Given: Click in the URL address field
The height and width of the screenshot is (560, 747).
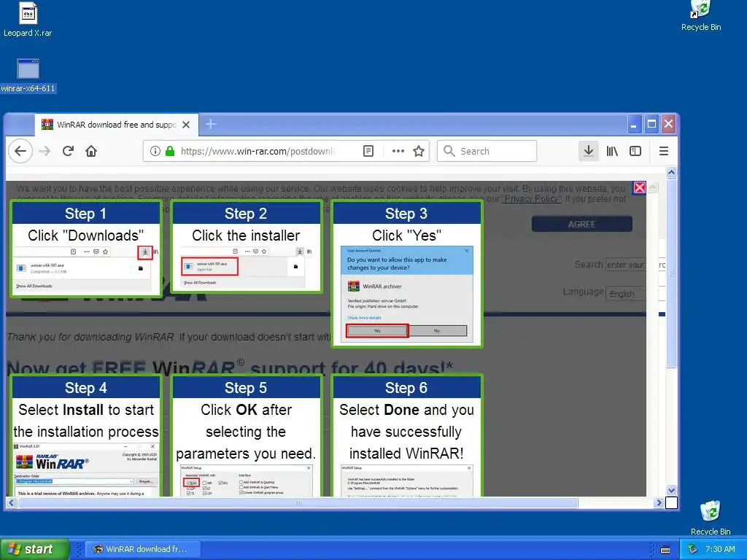Looking at the screenshot, I should [258, 152].
